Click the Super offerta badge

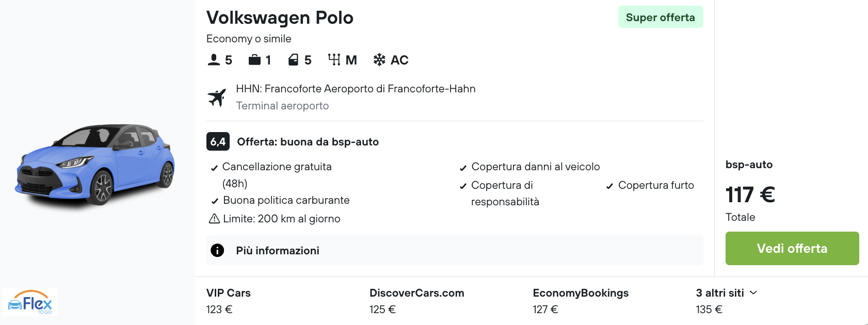pos(660,17)
